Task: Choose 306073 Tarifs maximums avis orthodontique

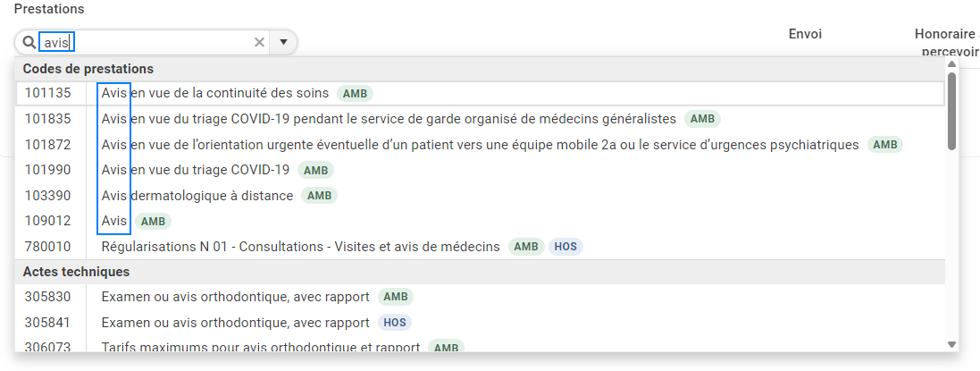Action: (x=480, y=346)
